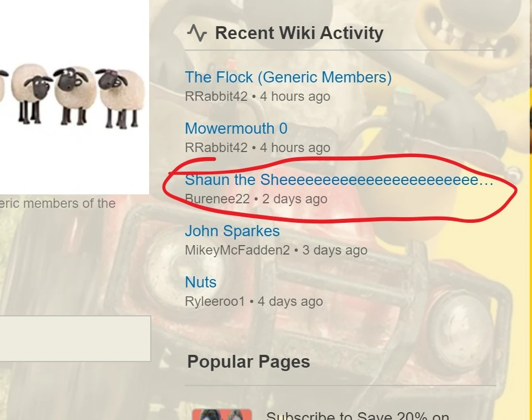This screenshot has width=532, height=420.
Task: Open the Shaun the Sheeeeee page link
Action: (339, 179)
